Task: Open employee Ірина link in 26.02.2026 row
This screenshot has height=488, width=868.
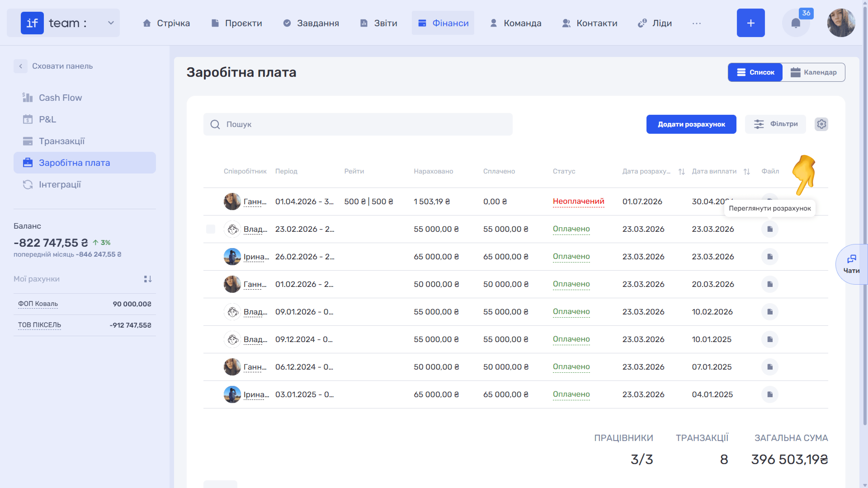Action: pos(256,257)
